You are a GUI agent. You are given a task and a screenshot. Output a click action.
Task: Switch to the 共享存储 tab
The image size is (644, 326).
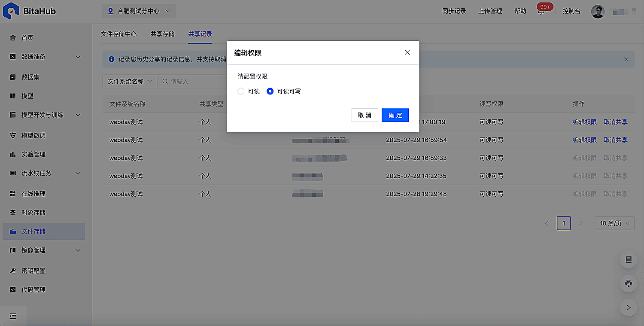click(163, 34)
